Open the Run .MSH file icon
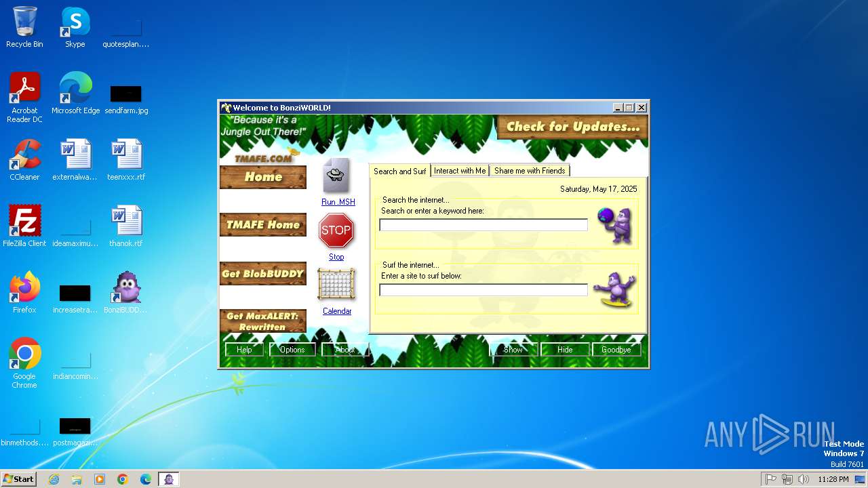 point(336,176)
